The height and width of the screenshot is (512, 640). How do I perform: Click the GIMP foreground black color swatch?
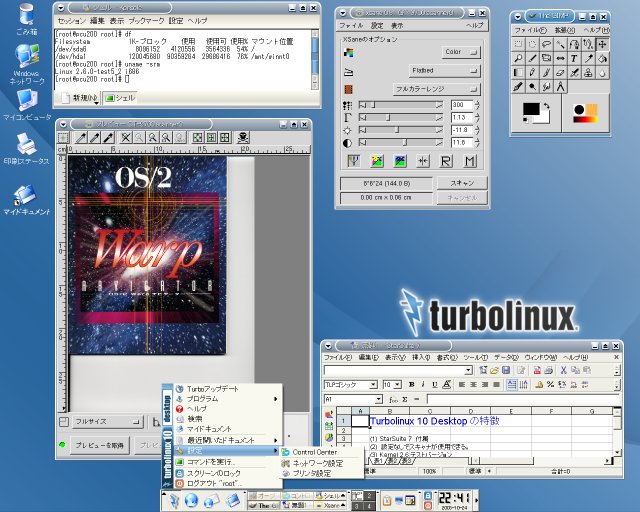click(x=531, y=109)
